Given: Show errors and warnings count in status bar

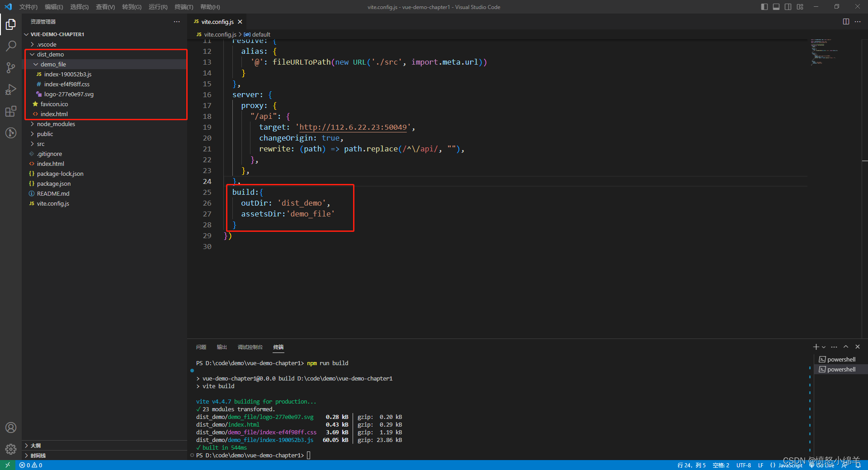Looking at the screenshot, I should (x=31, y=465).
